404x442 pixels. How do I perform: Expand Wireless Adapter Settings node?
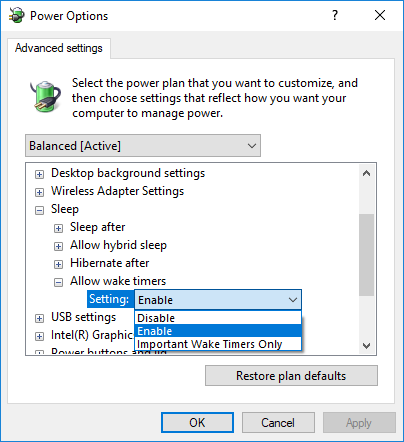click(39, 192)
